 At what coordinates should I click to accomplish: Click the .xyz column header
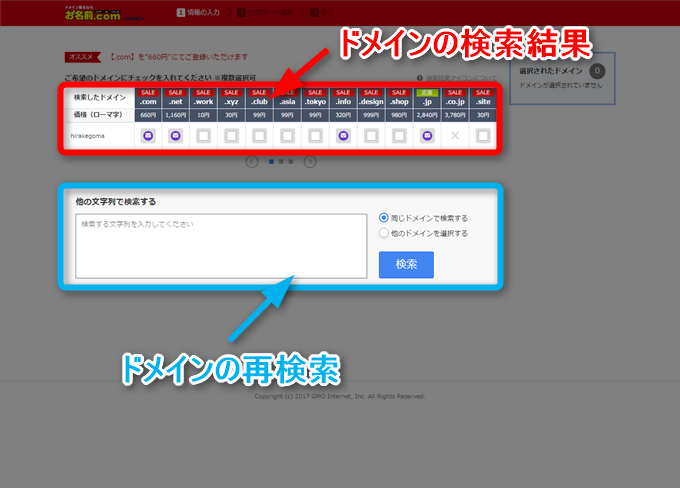click(x=232, y=98)
